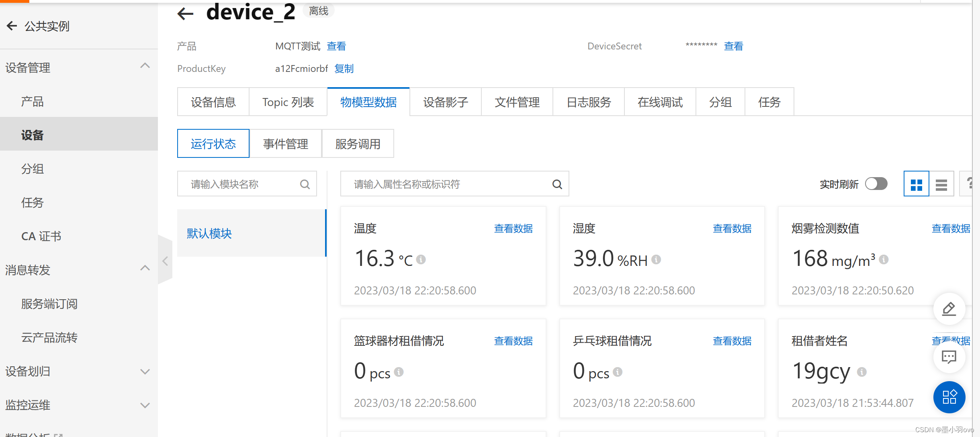980x437 pixels.
Task: Click 查看 link next to MQTT测试 product
Action: 336,46
